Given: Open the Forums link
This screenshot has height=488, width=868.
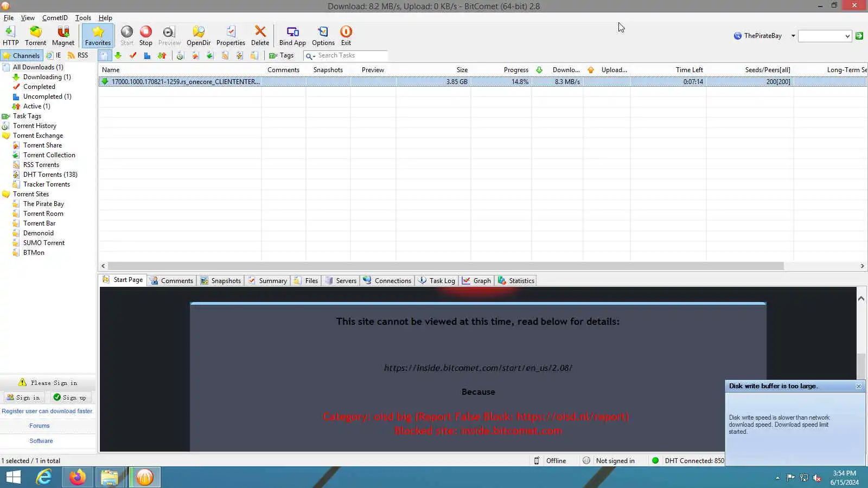Looking at the screenshot, I should tap(40, 426).
